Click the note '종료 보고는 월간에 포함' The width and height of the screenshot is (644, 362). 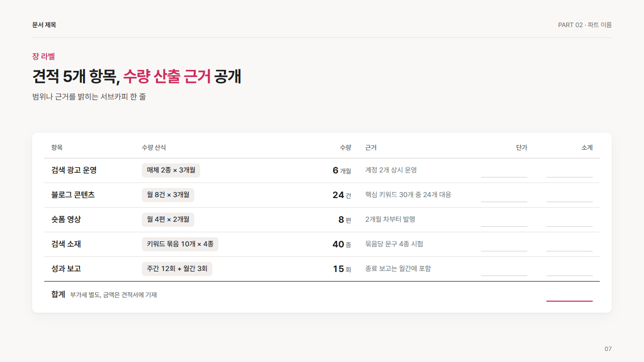[398, 268]
